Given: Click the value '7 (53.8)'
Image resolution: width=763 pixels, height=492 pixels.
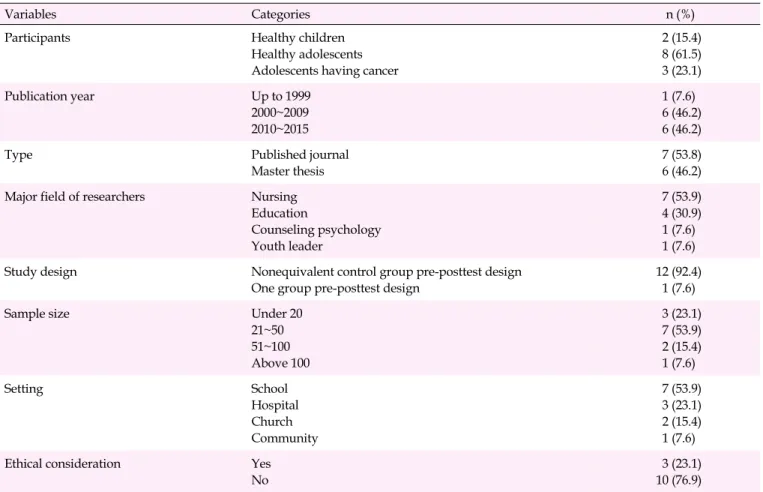Looking at the screenshot, I should point(681,155).
